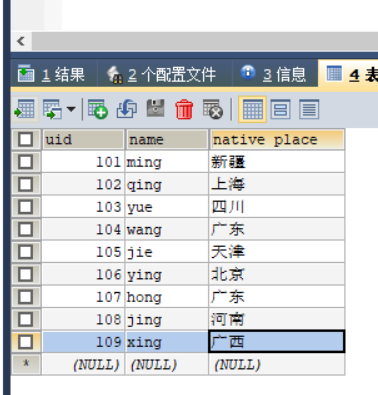This screenshot has width=378, height=395.
Task: Switch to text view mode
Action: (309, 109)
